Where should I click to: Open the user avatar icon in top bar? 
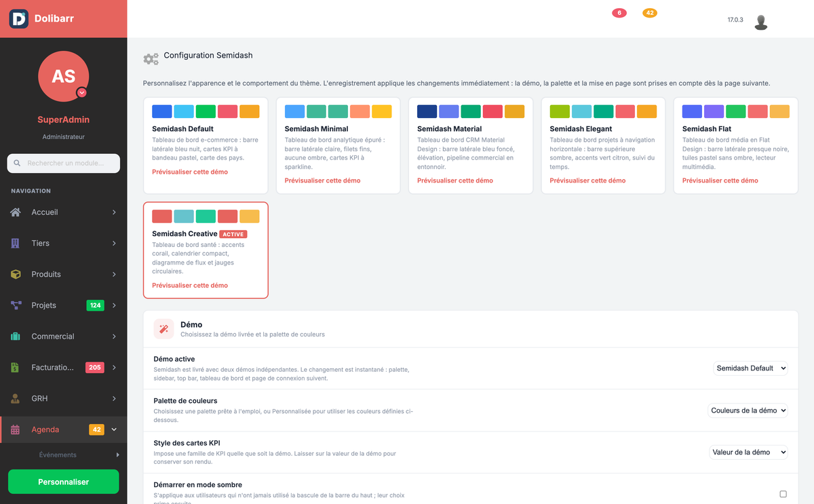point(761,22)
